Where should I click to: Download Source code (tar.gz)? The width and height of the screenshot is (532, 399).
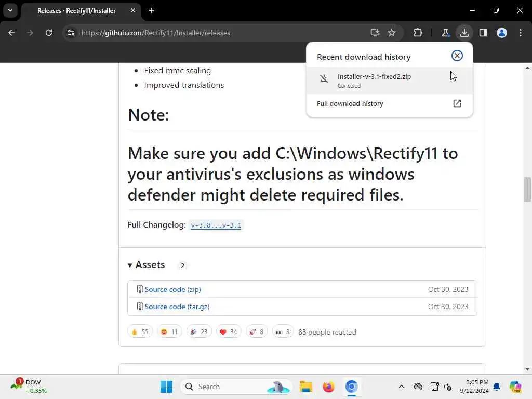(177, 307)
